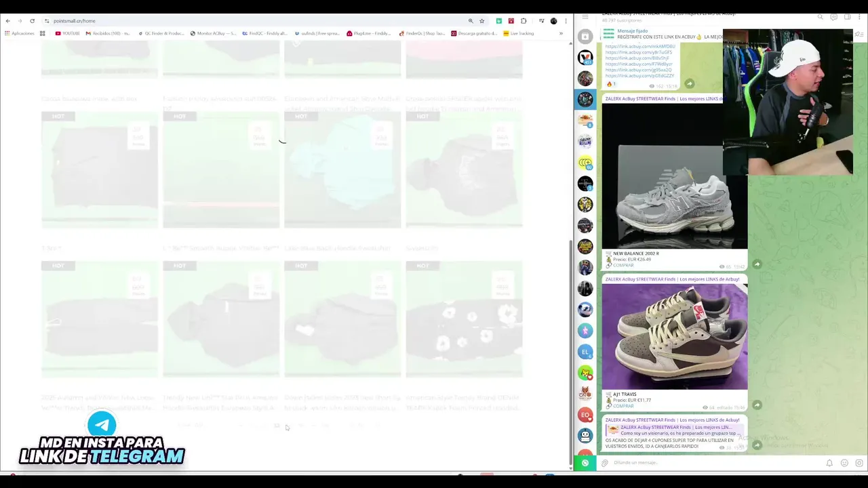Open the QC Finder & Products bookmark
The width and height of the screenshot is (868, 488).
[161, 33]
